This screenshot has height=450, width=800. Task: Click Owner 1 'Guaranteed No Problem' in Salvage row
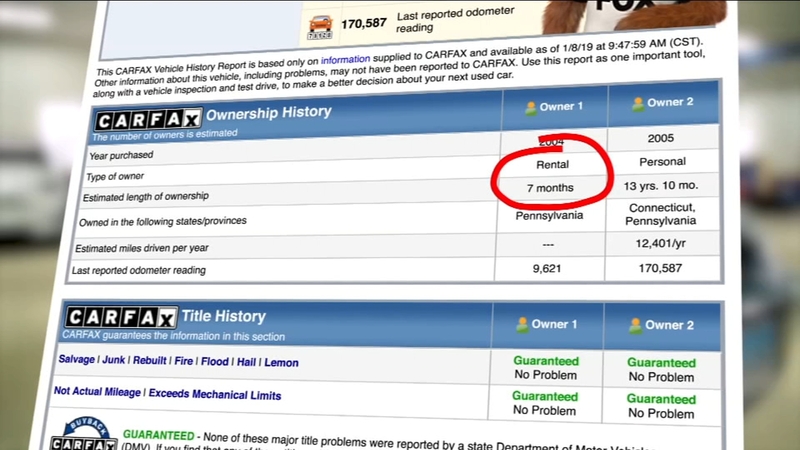point(546,368)
